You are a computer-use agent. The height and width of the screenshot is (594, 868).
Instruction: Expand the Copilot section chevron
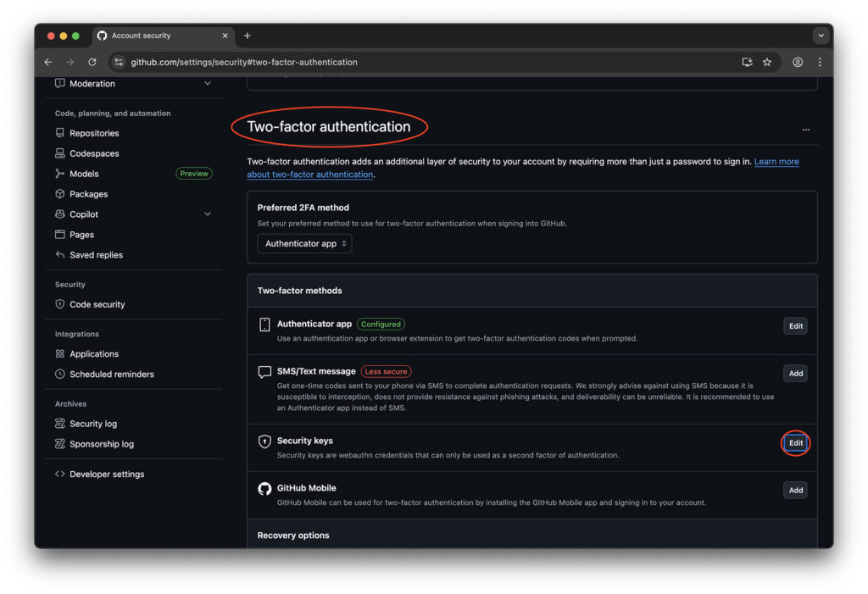[x=208, y=214]
